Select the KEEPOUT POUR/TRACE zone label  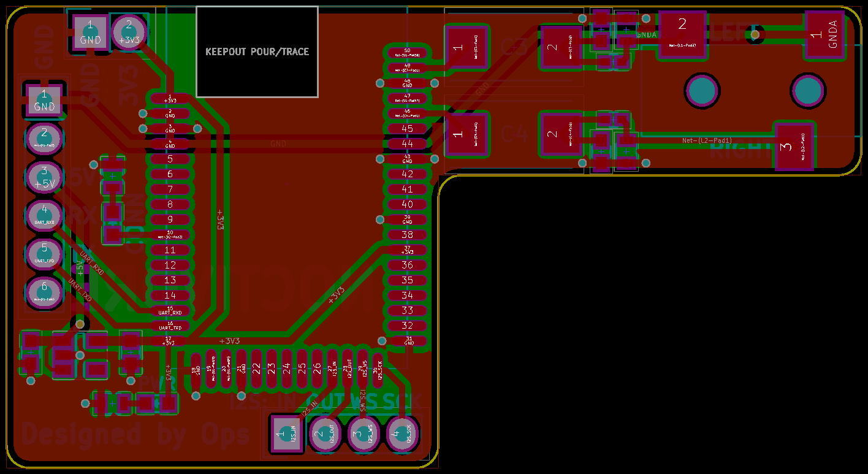point(257,52)
